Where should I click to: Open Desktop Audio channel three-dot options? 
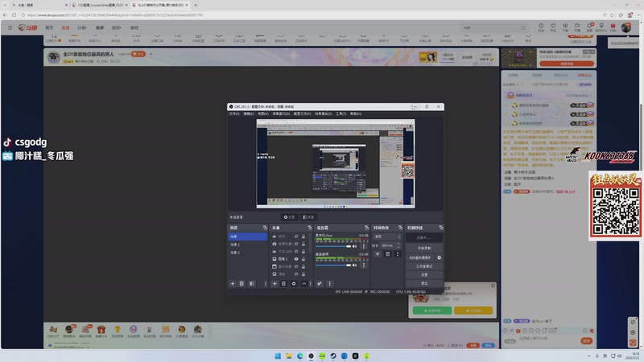364,265
